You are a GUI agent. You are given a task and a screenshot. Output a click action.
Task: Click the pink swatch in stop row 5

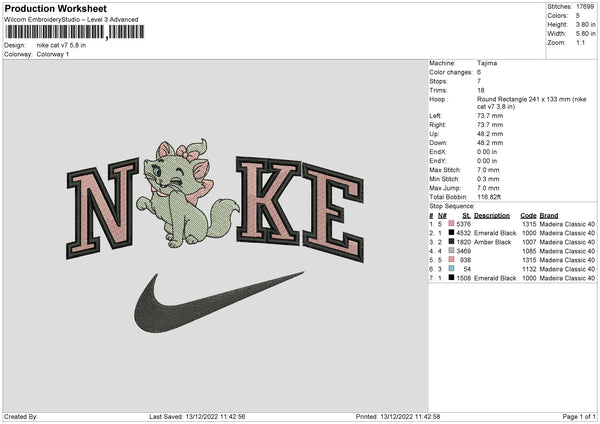(x=452, y=260)
